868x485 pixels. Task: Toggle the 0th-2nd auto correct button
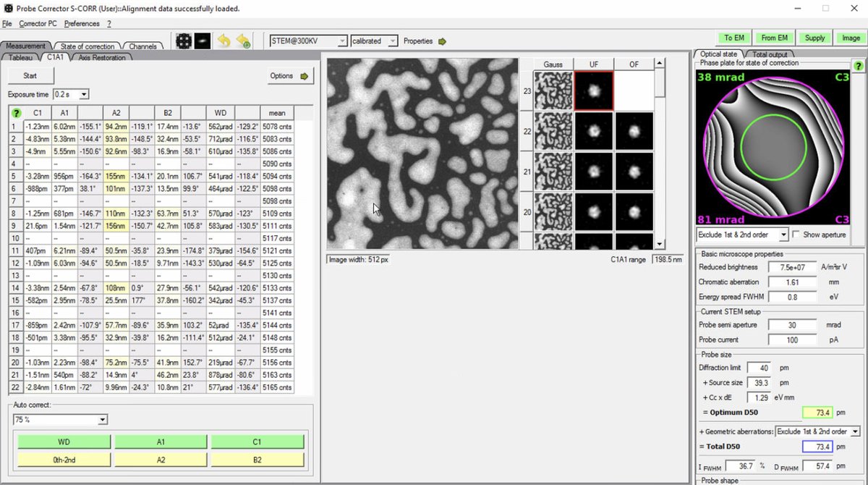(63, 459)
